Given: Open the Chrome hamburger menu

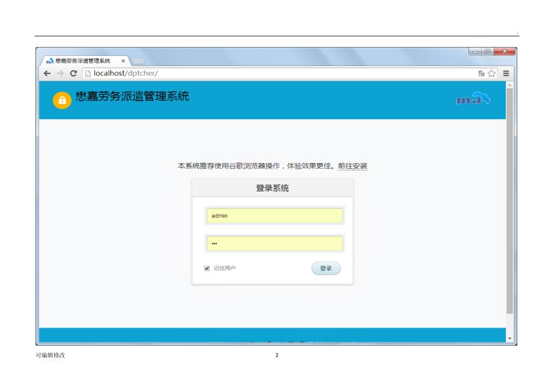Looking at the screenshot, I should coord(506,73).
